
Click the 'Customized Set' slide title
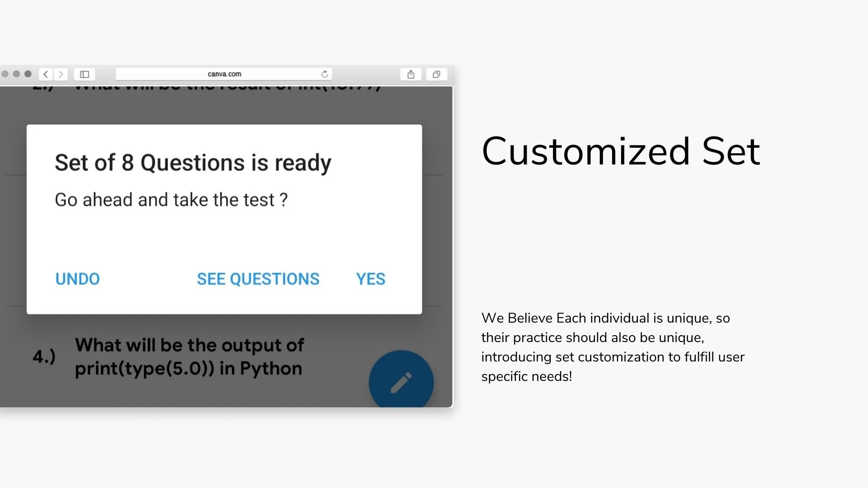pyautogui.click(x=621, y=151)
